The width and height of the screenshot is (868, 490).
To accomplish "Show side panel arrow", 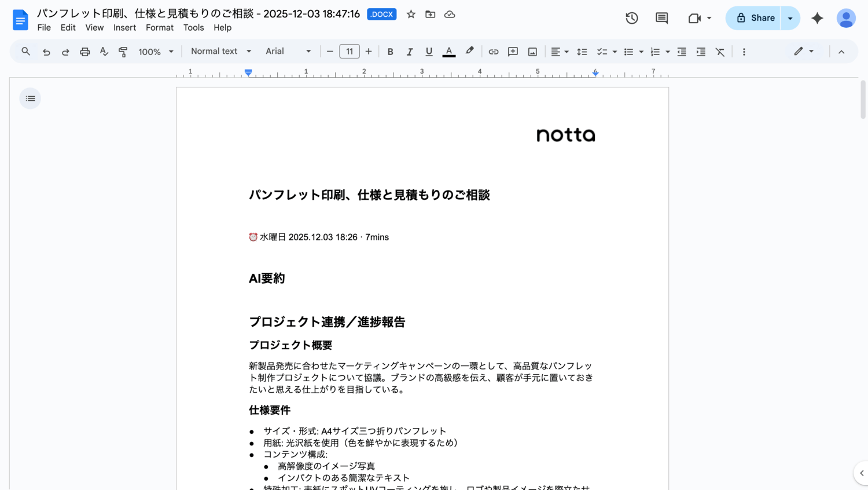I will (861, 473).
